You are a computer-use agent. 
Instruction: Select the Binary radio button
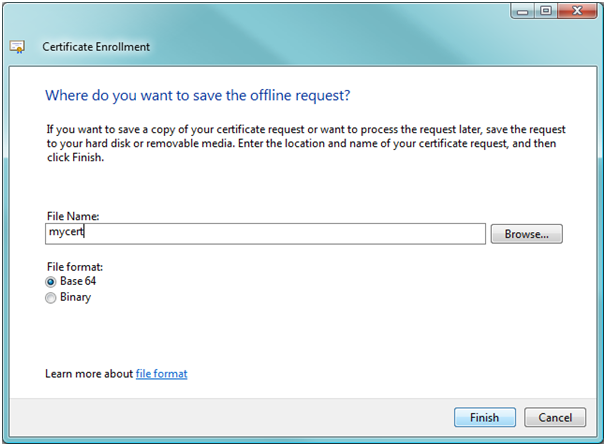pos(51,298)
